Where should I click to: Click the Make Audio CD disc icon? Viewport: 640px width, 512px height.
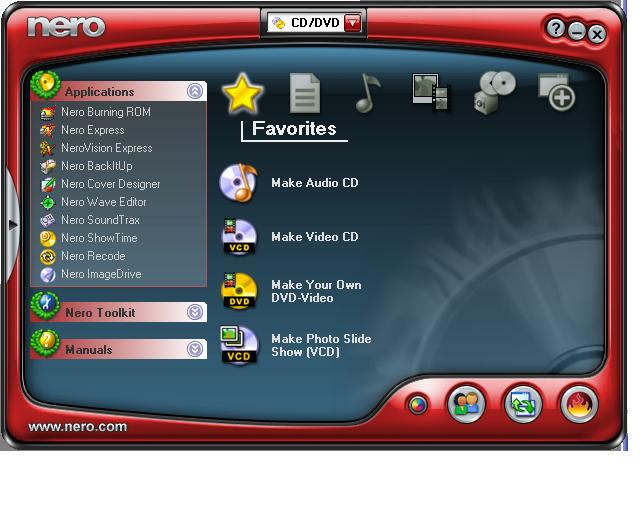pyautogui.click(x=239, y=183)
